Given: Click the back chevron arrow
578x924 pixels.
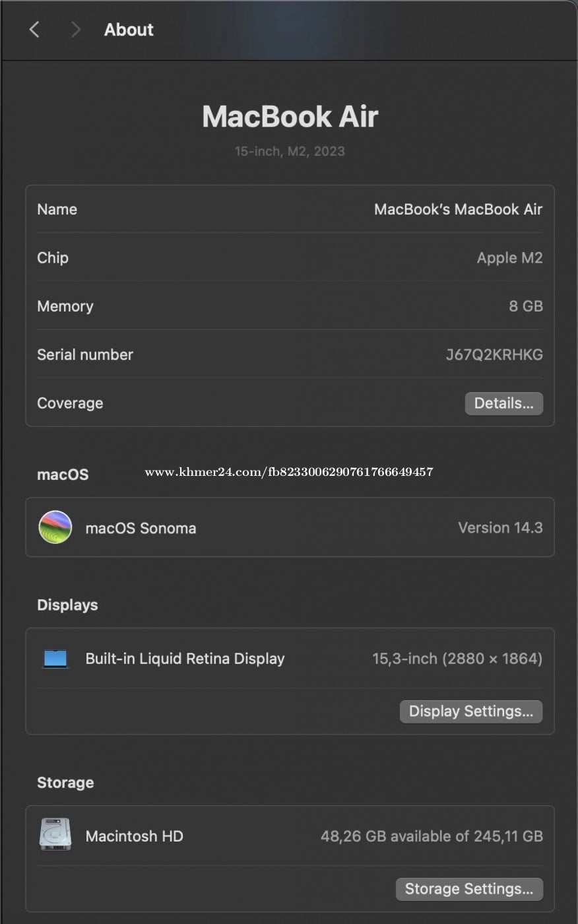Looking at the screenshot, I should click(34, 30).
